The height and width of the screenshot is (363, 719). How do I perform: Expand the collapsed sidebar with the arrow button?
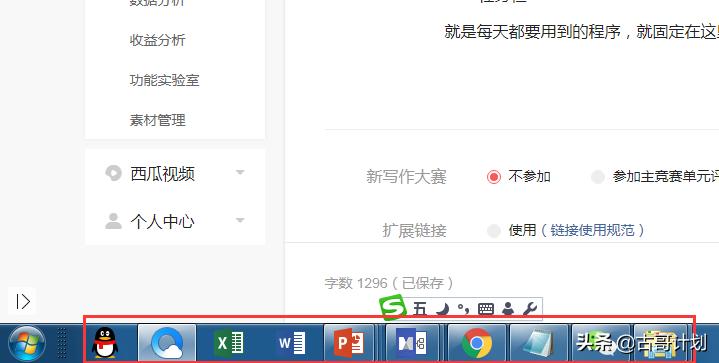coord(22,301)
